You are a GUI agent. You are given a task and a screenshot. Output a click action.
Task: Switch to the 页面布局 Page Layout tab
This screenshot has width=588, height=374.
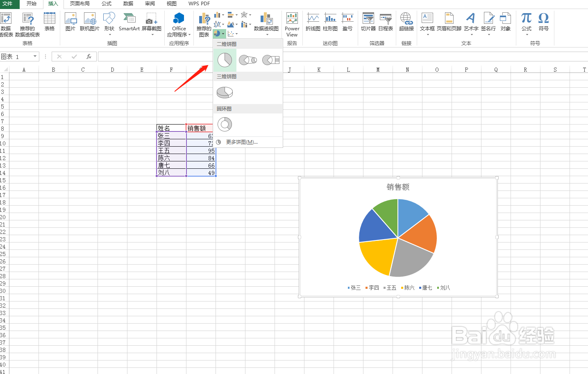80,4
